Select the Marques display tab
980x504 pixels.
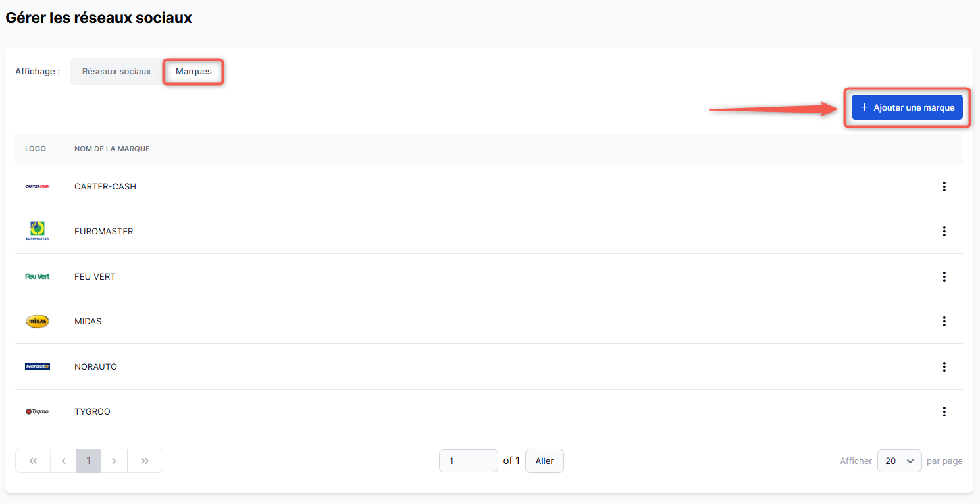tap(193, 72)
